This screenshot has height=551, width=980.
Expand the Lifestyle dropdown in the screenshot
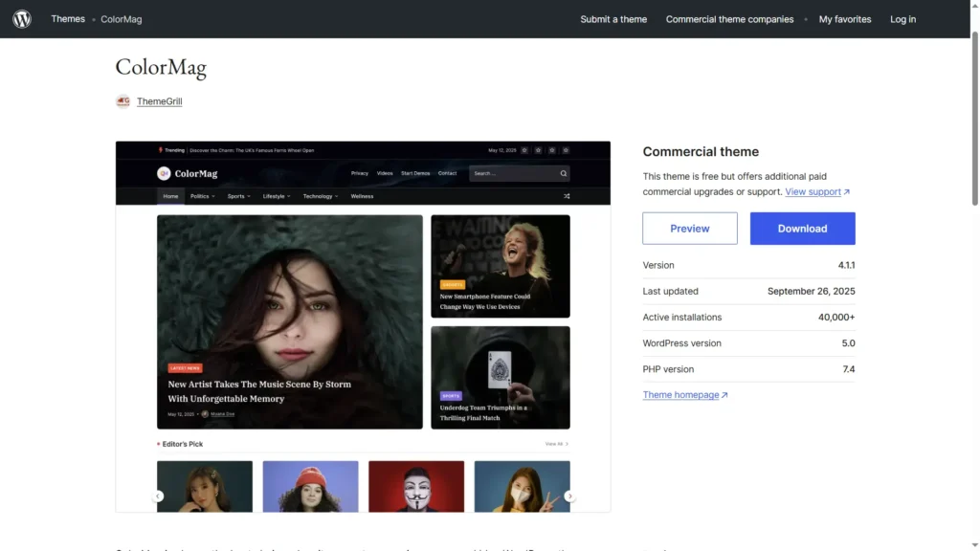tap(277, 196)
